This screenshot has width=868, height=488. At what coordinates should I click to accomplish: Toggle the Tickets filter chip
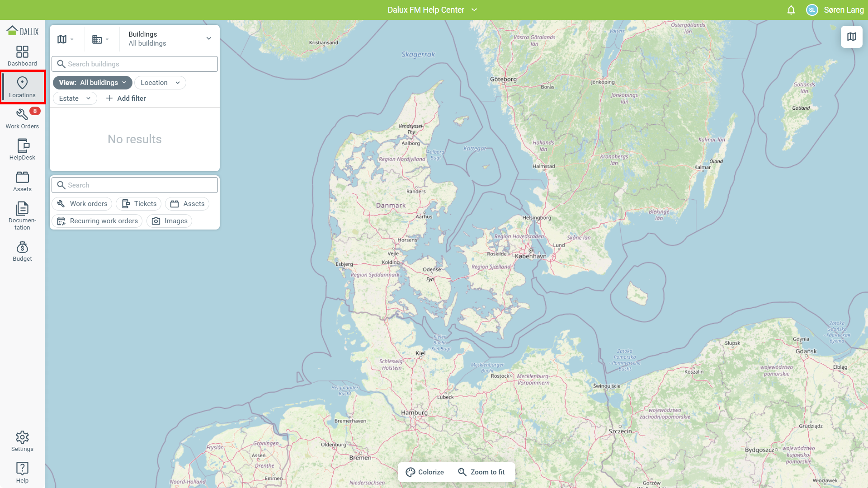tap(139, 204)
